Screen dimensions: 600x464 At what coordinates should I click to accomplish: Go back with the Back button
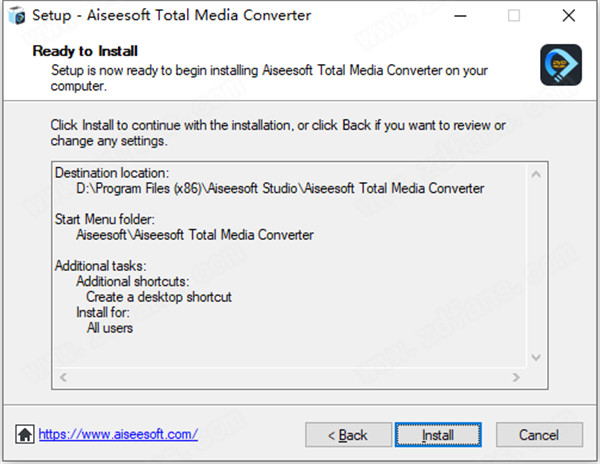[x=348, y=435]
